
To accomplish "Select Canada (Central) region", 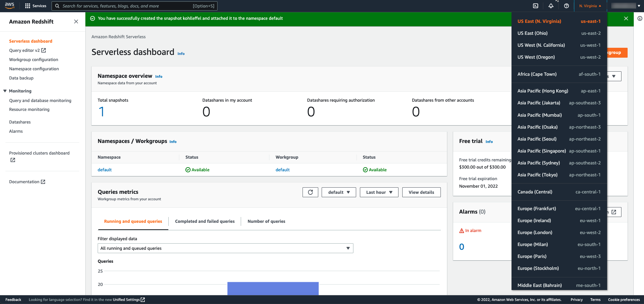I will (x=559, y=192).
